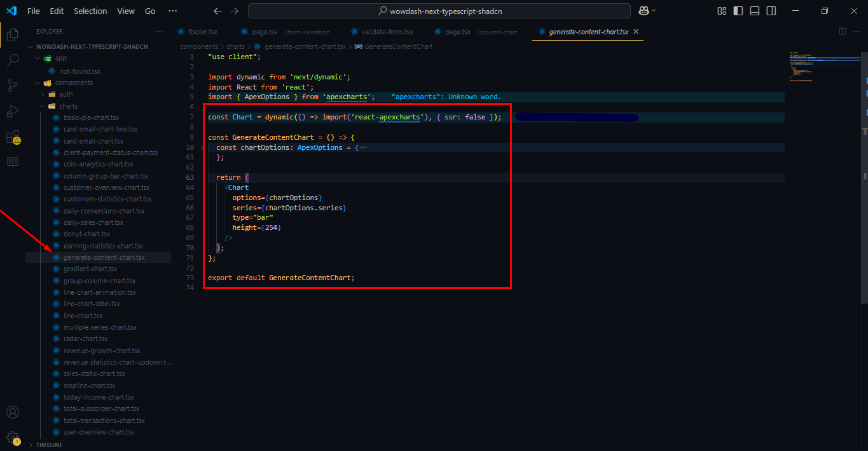Toggle the secondary sidebar open
This screenshot has height=451, width=868.
771,11
